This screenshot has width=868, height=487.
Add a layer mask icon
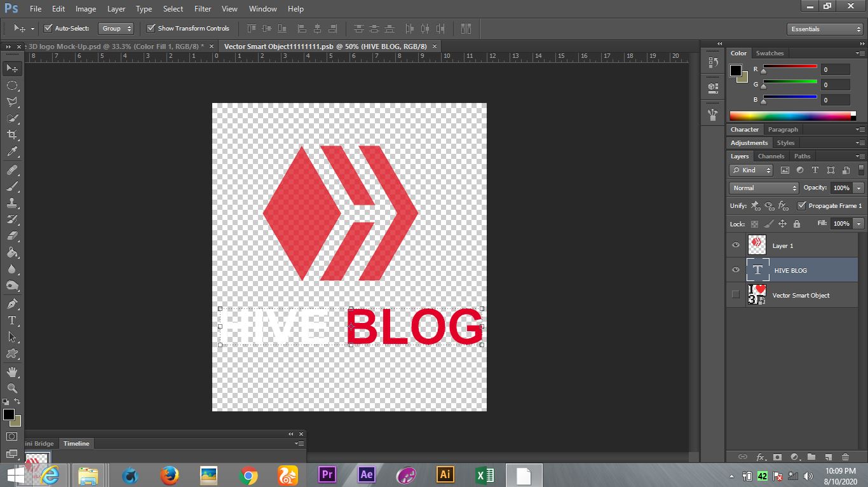click(x=777, y=456)
